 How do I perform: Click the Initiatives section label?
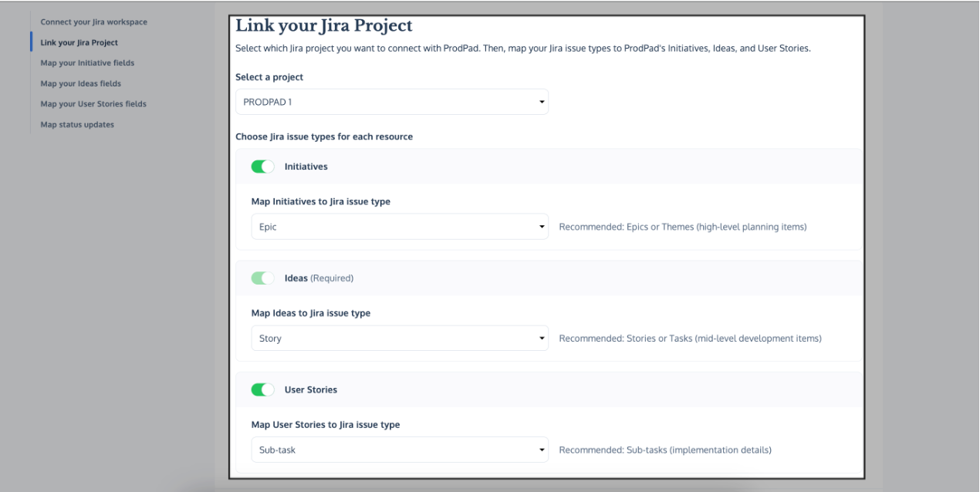[306, 167]
